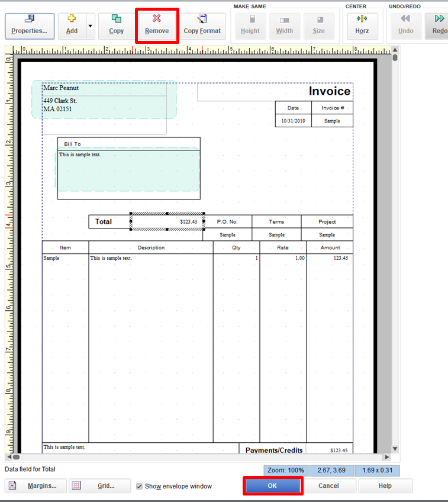Select the Date header cell
Screen dimensions: 448x502
pyautogui.click(x=294, y=108)
